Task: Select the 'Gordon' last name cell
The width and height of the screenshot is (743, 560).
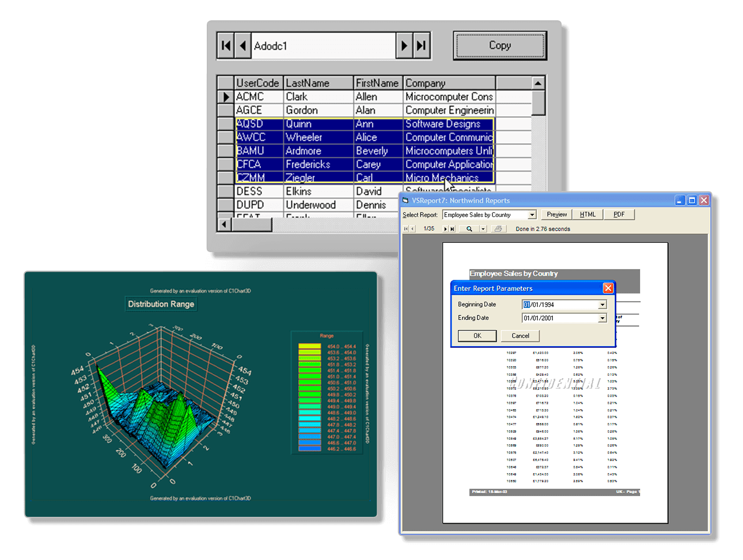Action: tap(319, 110)
